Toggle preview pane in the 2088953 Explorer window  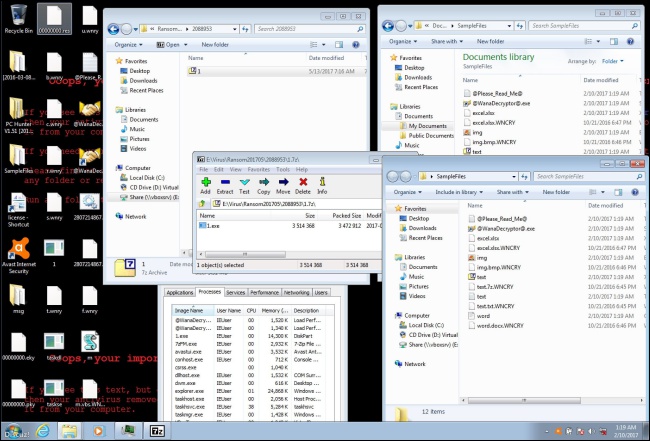[x=339, y=45]
